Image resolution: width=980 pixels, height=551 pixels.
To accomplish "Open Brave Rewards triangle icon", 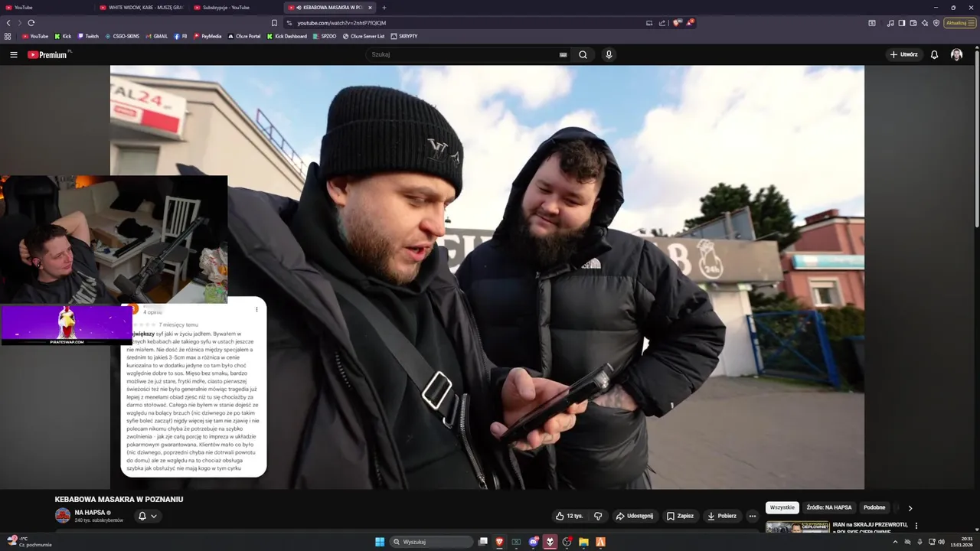I will pyautogui.click(x=689, y=23).
